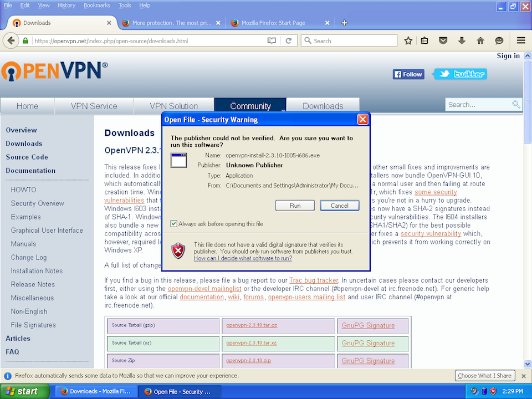This screenshot has width=532, height=399.
Task: Open GnuPG Signature for Source Zip
Action: pos(368,361)
